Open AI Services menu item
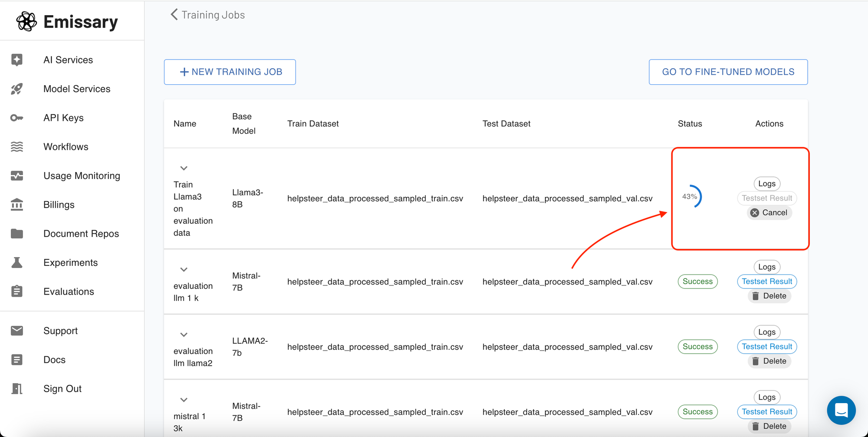 pyautogui.click(x=72, y=60)
